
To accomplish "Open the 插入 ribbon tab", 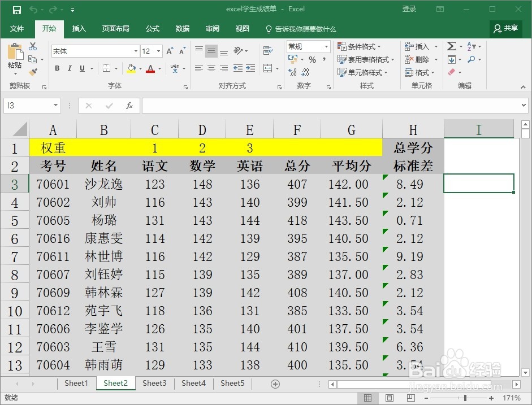I will 79,29.
